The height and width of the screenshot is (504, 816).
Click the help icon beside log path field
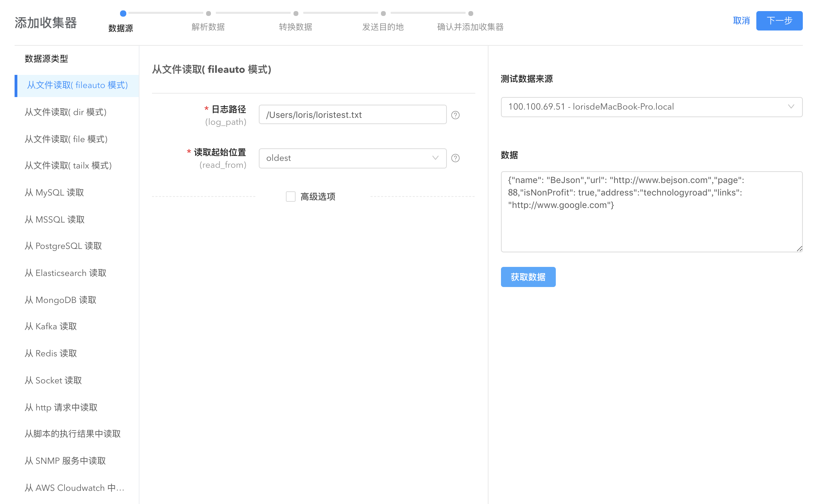[455, 115]
